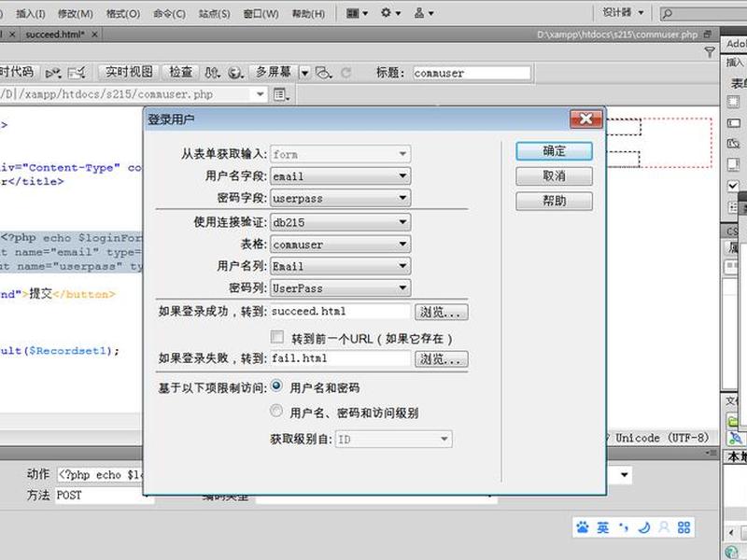The width and height of the screenshot is (747, 560).
Task: Open the username column dropdown showing Email
Action: pos(340,266)
